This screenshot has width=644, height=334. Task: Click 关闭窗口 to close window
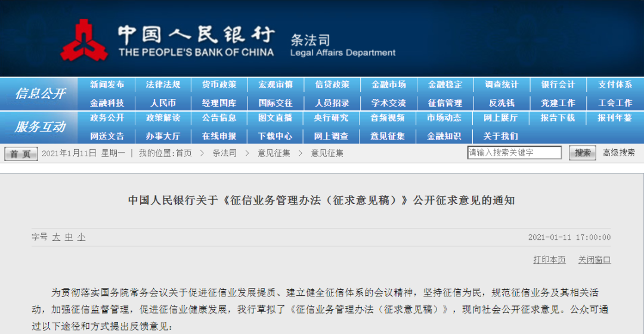pyautogui.click(x=595, y=260)
